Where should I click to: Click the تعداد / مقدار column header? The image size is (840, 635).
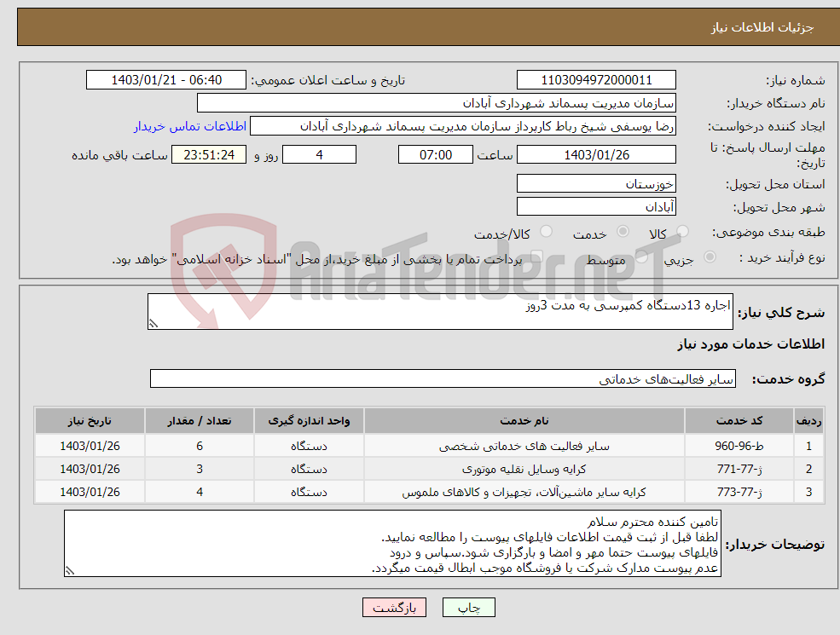(200, 421)
